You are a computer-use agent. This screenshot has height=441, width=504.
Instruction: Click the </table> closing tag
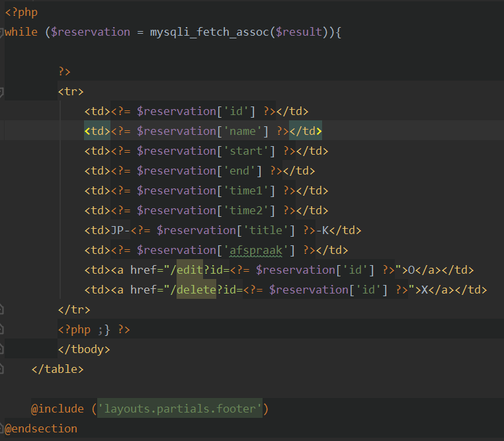(x=58, y=370)
